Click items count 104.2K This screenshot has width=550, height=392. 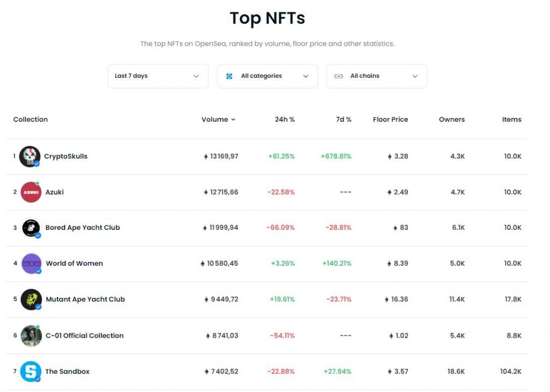tap(511, 372)
